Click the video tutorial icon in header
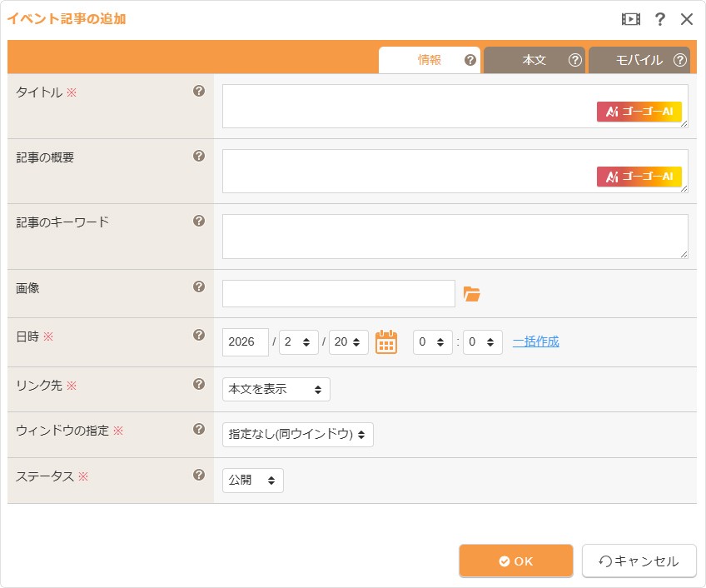 pyautogui.click(x=630, y=19)
